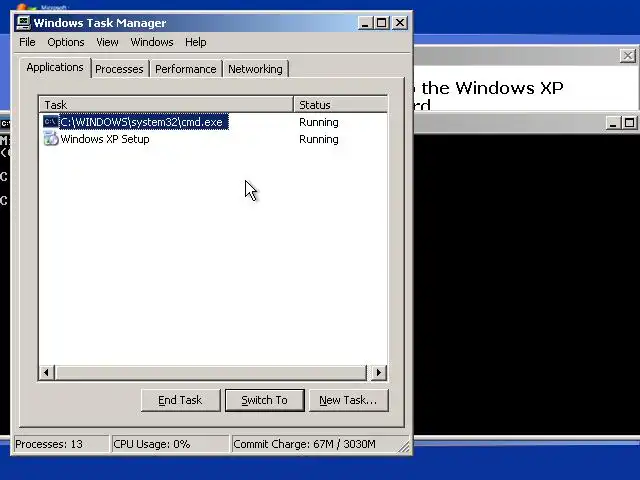
Task: Click the horizontal scrollbar track in the task list
Action: (x=211, y=372)
